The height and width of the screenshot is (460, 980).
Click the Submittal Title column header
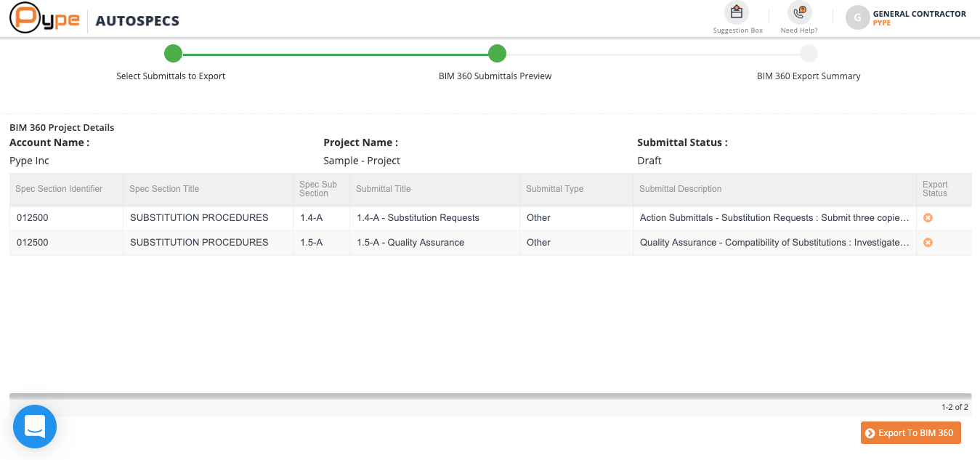click(384, 189)
